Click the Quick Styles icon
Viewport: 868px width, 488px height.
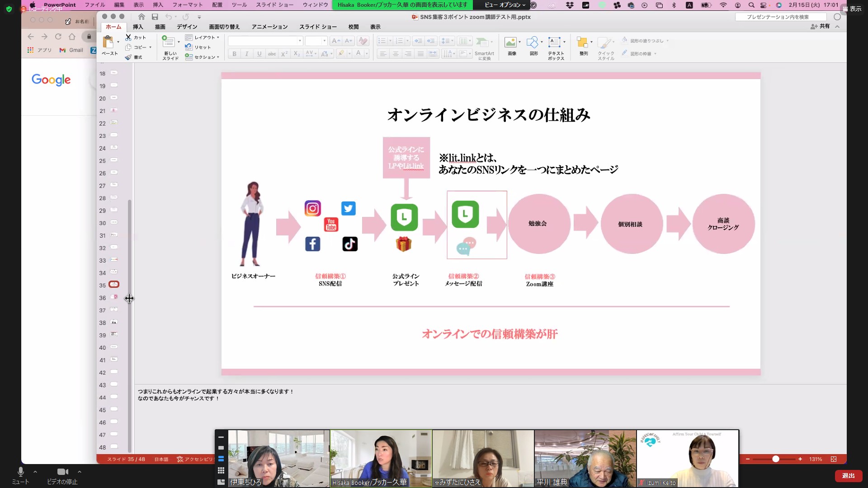[x=604, y=43]
